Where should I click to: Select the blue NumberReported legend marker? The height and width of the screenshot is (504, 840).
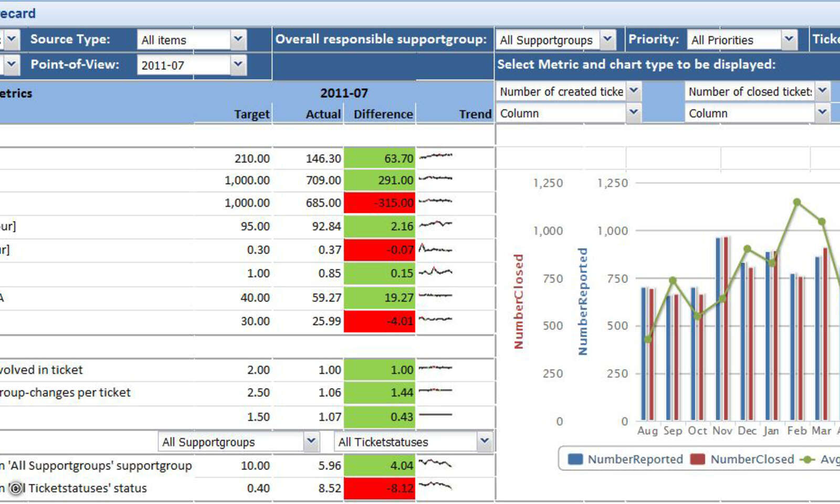click(576, 459)
